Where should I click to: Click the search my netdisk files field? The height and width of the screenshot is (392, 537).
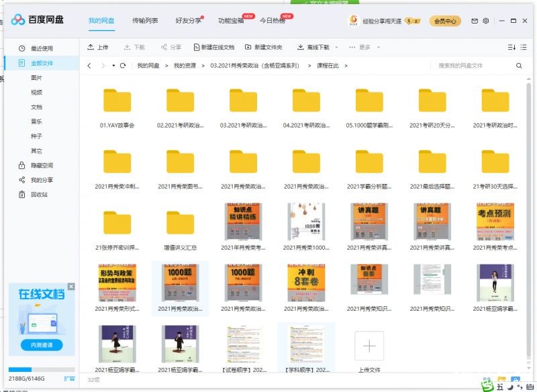[473, 65]
